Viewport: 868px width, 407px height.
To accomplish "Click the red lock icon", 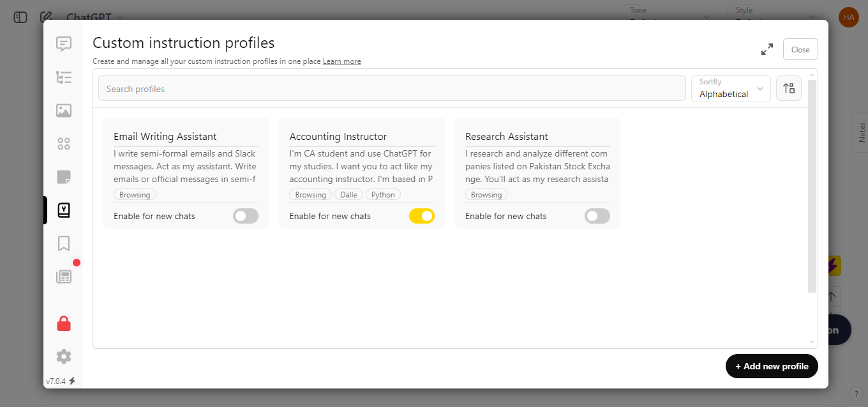I will (x=63, y=324).
